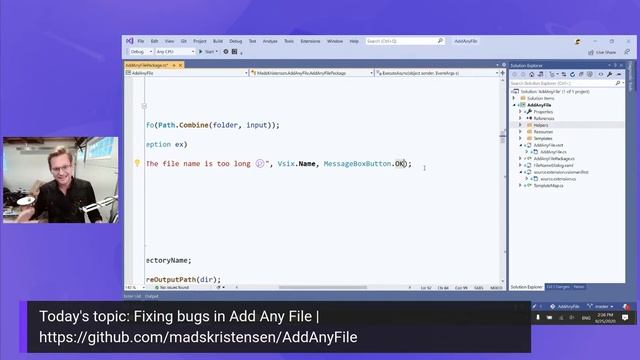This screenshot has height=360, width=640.
Task: Open the master branch selector in status bar
Action: (600, 307)
